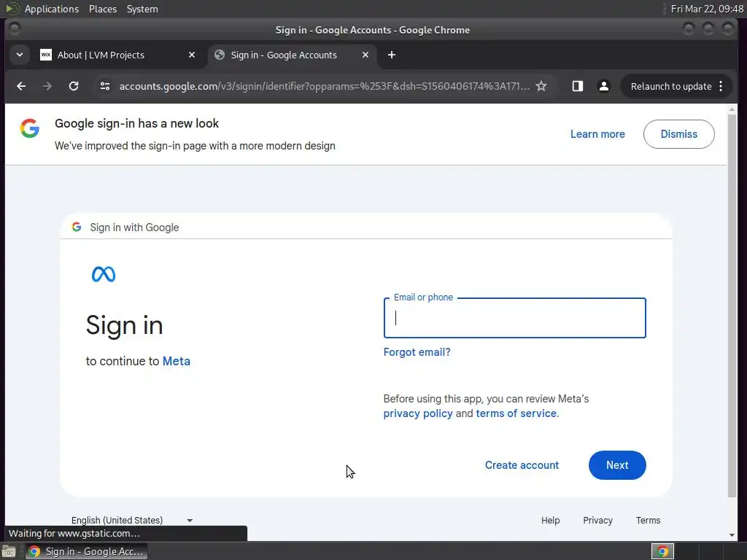Close the Sign in - Google Accounts tab
This screenshot has width=747, height=560.
point(365,55)
